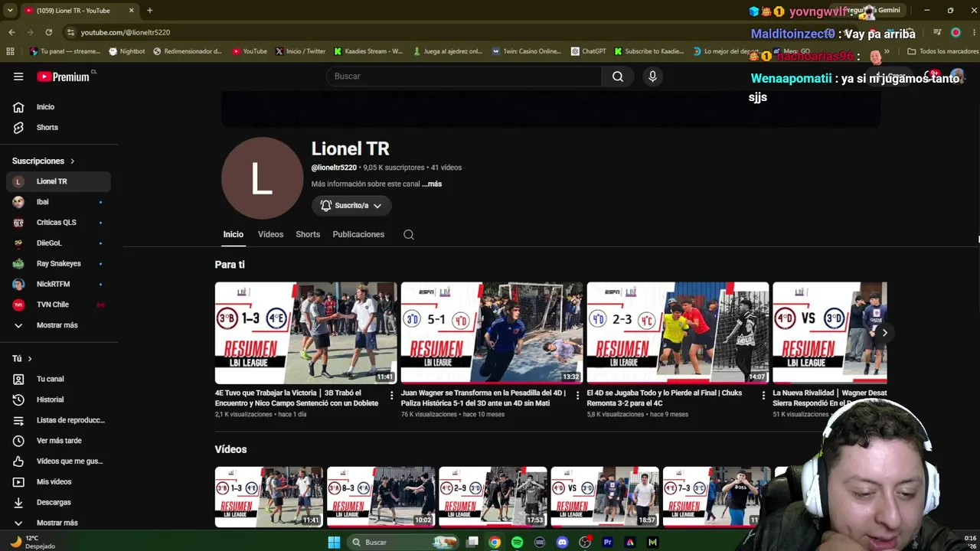This screenshot has width=980, height=551.
Task: Open the Inicio / Twitter bookmark
Action: coord(300,51)
